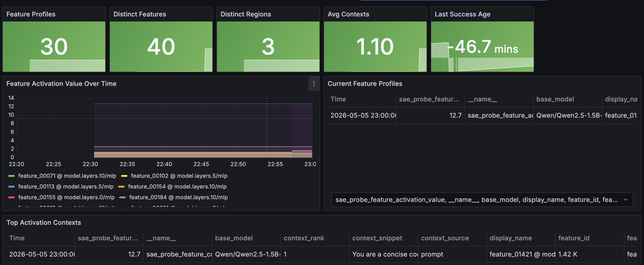Click the 1.10 value in Avg Contexts

[375, 47]
